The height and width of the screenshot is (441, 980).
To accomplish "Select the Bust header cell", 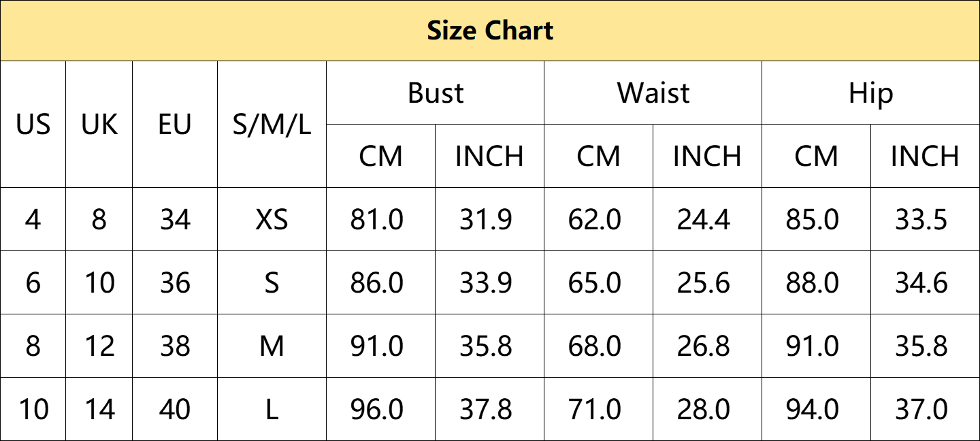I will pos(436,93).
